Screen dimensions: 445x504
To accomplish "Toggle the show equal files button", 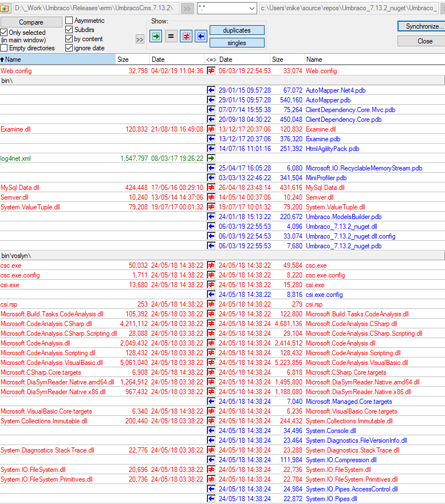I will (x=171, y=36).
